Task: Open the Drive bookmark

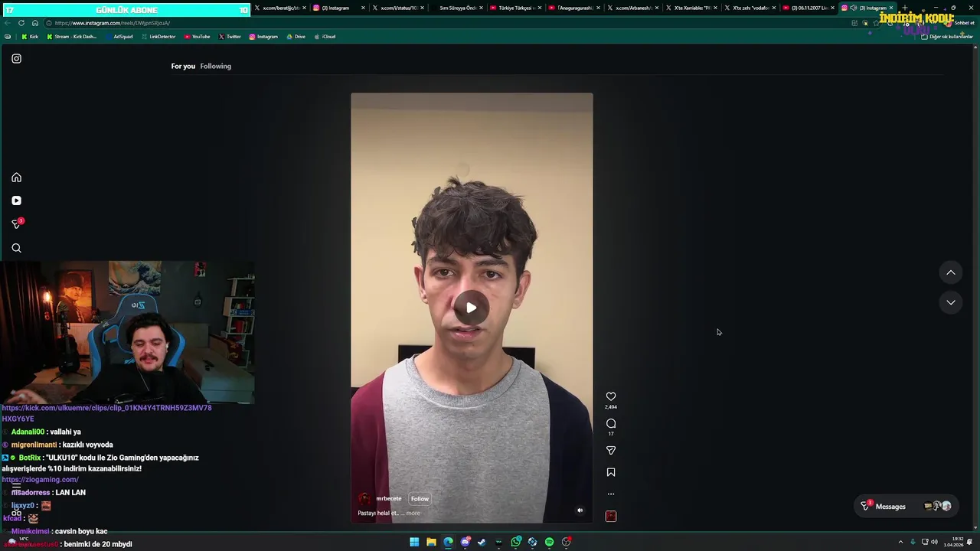Action: 296,37
